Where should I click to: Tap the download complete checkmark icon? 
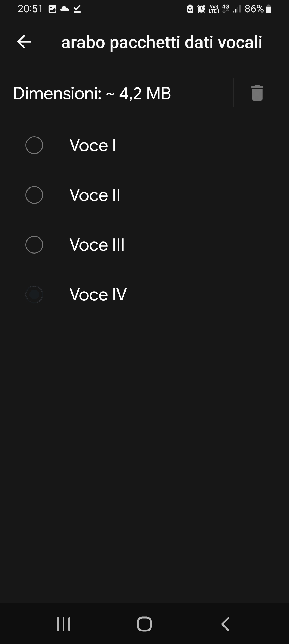pos(77,9)
